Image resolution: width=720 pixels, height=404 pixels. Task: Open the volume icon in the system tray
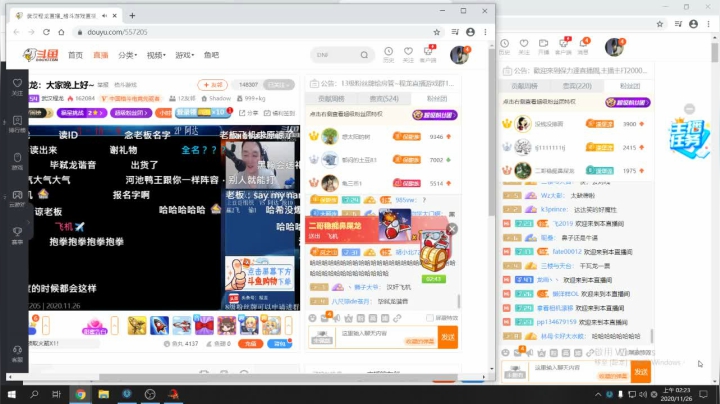point(642,394)
